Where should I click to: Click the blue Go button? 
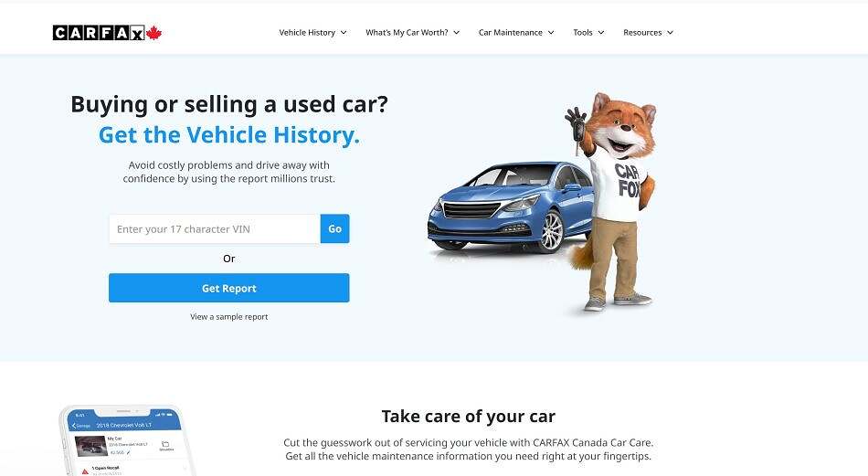pyautogui.click(x=335, y=228)
